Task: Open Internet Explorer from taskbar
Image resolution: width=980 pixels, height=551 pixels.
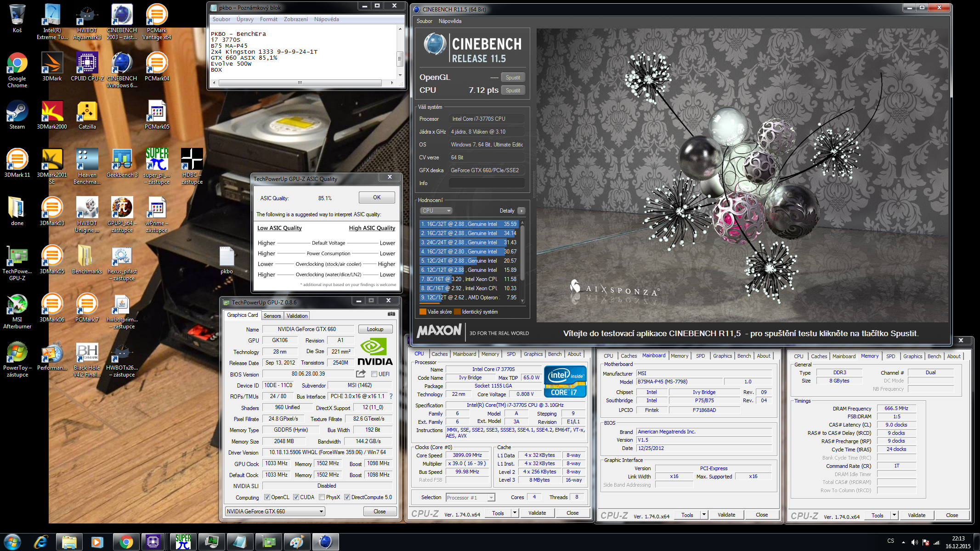Action: 41,542
